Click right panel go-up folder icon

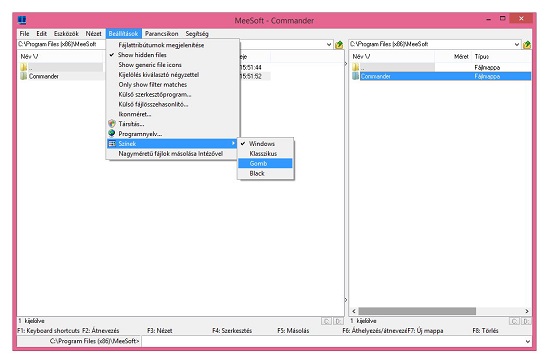pos(526,45)
